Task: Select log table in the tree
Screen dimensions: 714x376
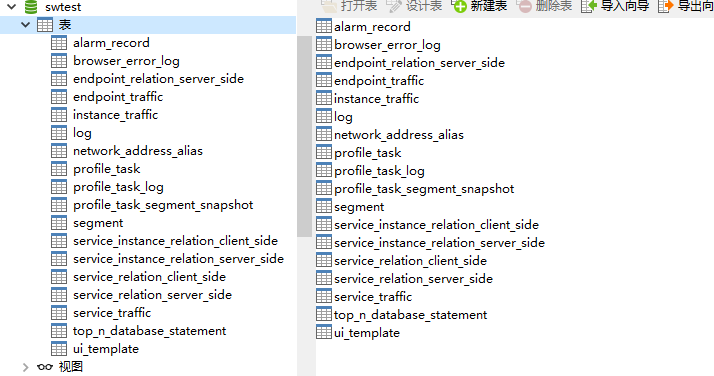Action: [82, 133]
